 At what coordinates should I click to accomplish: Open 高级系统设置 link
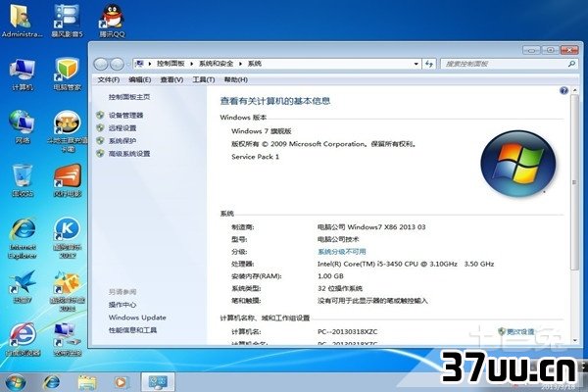[129, 154]
